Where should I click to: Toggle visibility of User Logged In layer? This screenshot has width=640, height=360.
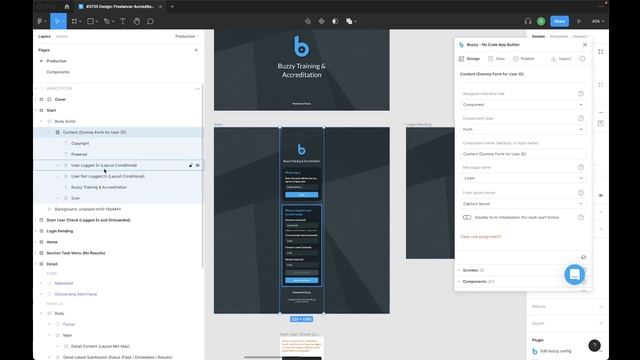(198, 165)
